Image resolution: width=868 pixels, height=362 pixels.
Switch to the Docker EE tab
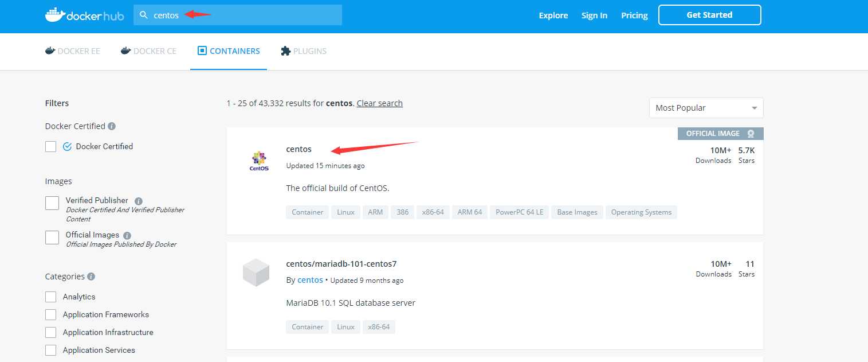click(x=73, y=51)
